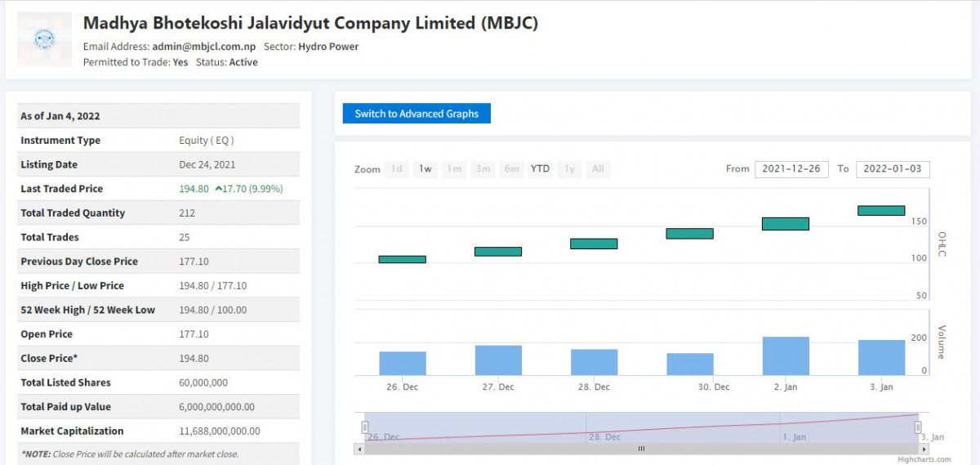
Task: Select the 1m zoom range
Action: click(454, 169)
